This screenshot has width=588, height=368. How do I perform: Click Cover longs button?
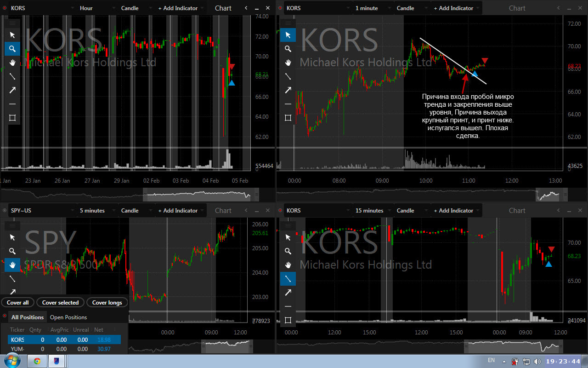(x=107, y=302)
